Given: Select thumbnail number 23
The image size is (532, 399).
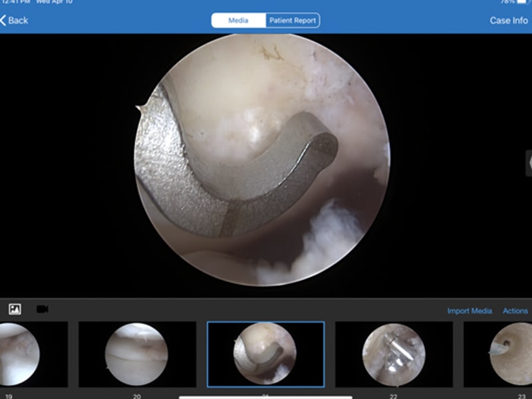Looking at the screenshot, I should coord(497,354).
